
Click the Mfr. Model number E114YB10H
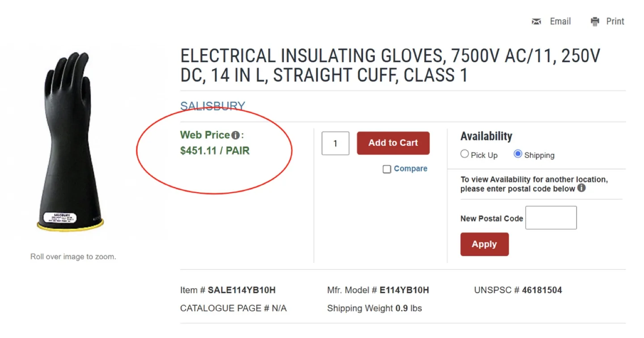(x=404, y=290)
